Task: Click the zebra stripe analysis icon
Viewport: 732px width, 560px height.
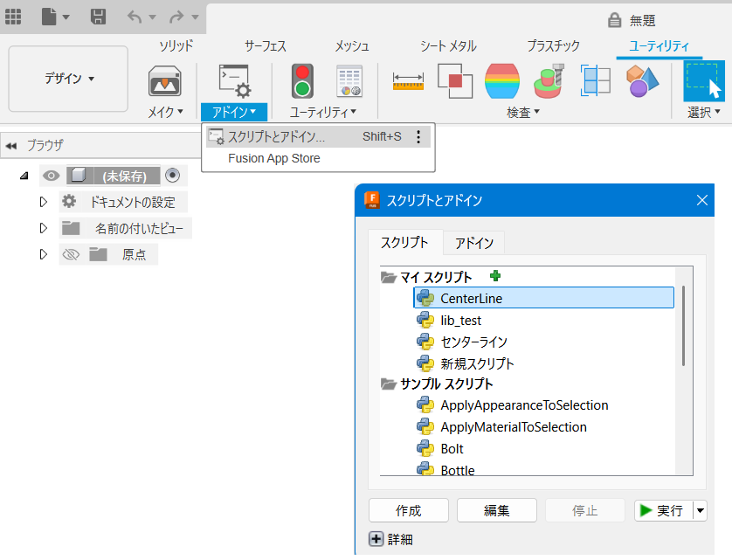Action: pyautogui.click(x=502, y=81)
